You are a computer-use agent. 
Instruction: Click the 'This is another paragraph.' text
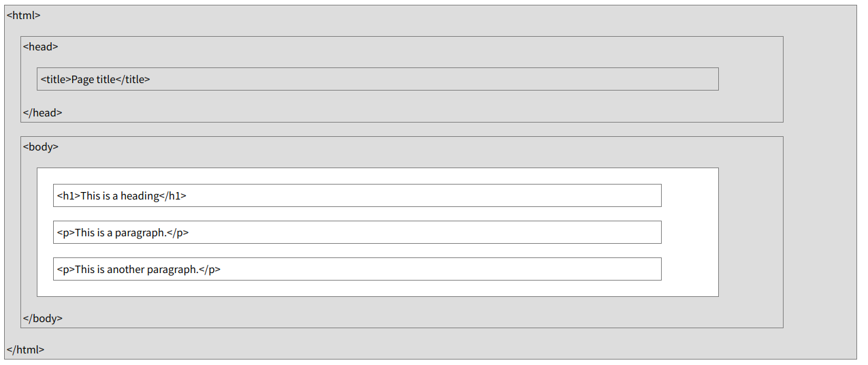(x=137, y=269)
